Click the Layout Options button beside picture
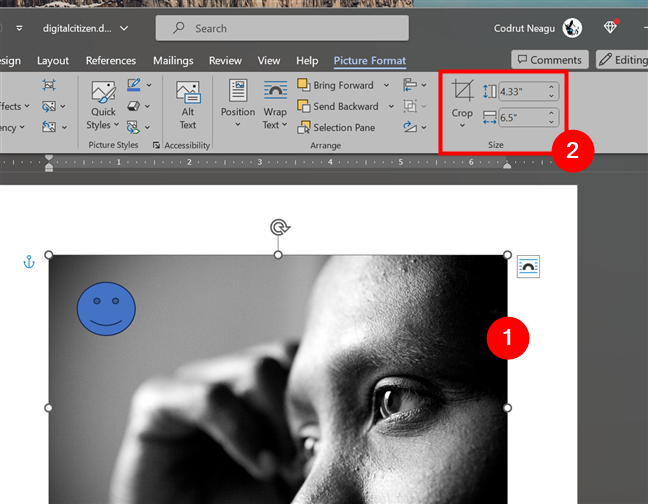Screen dimensions: 648x504 coord(528,266)
